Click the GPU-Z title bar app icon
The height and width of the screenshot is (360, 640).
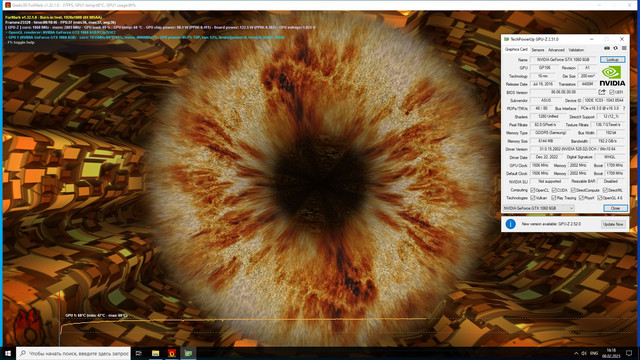click(507, 39)
